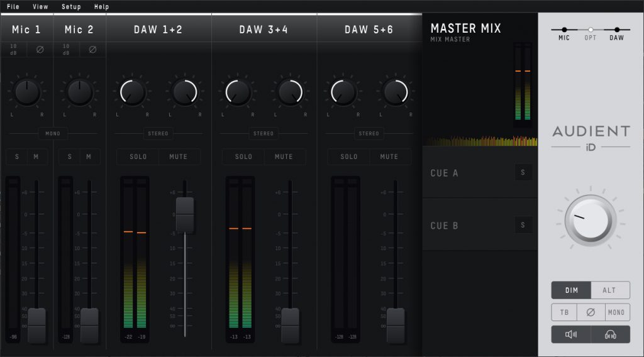644x357 pixels.
Task: Click the main Audient volume knob
Action: (x=590, y=220)
